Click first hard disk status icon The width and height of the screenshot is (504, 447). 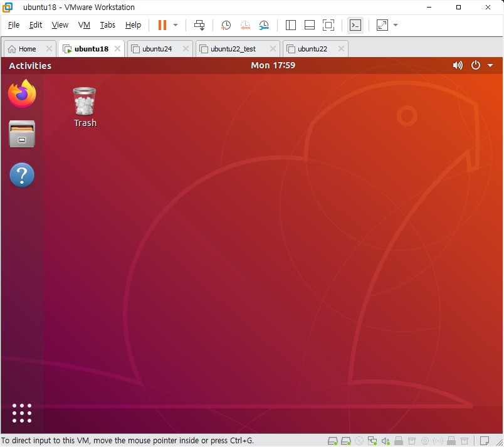coord(333,441)
